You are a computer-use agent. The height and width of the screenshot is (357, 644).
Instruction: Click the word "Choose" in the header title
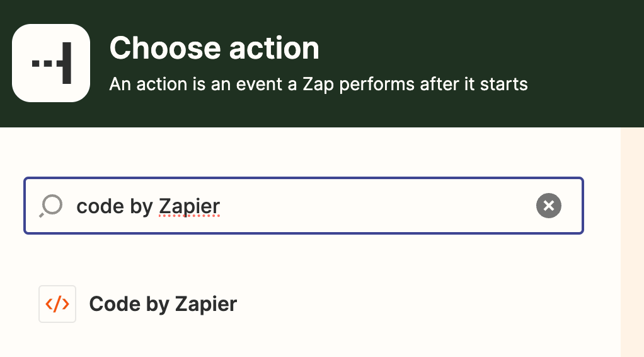coord(165,49)
